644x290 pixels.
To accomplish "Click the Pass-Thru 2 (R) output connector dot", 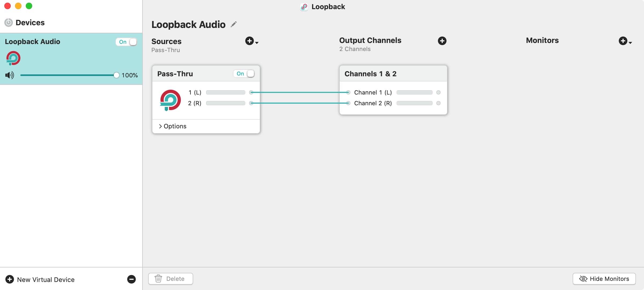I will [251, 103].
